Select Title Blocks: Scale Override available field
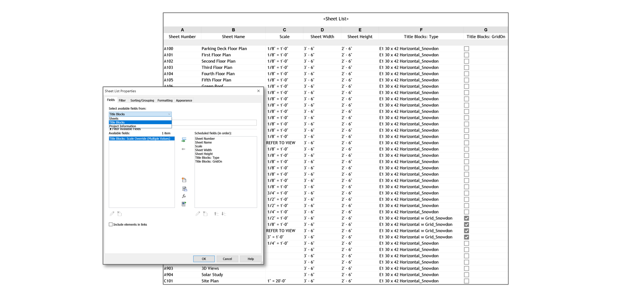 140,139
